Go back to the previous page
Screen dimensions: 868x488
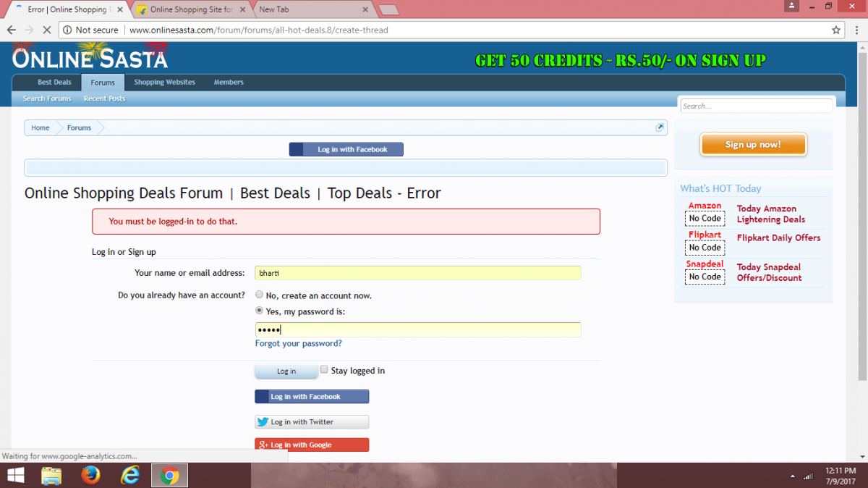tap(11, 30)
